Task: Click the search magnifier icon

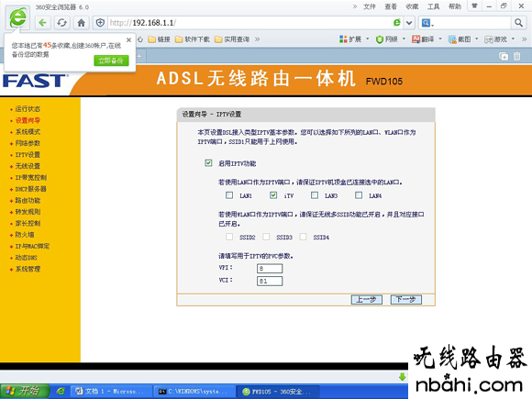Action: click(518, 23)
